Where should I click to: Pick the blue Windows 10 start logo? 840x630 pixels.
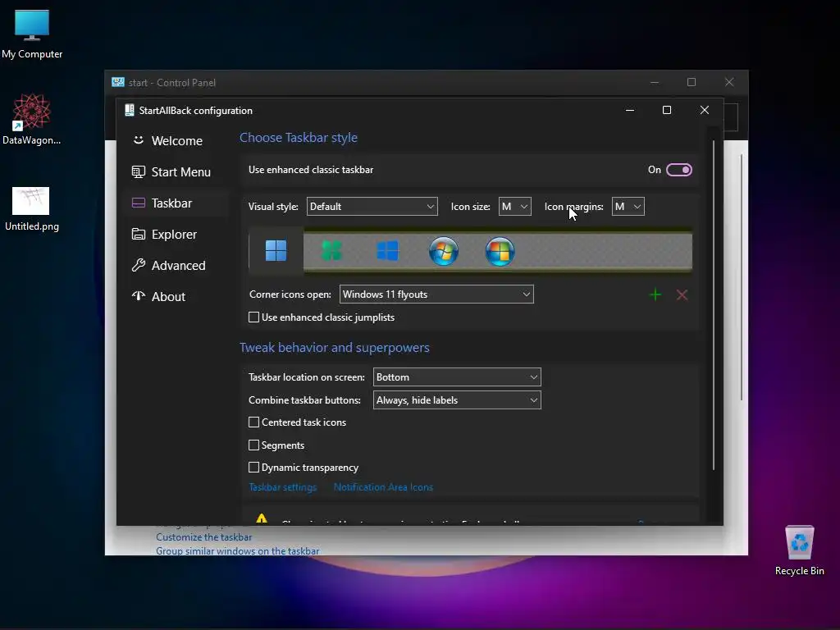[387, 250]
